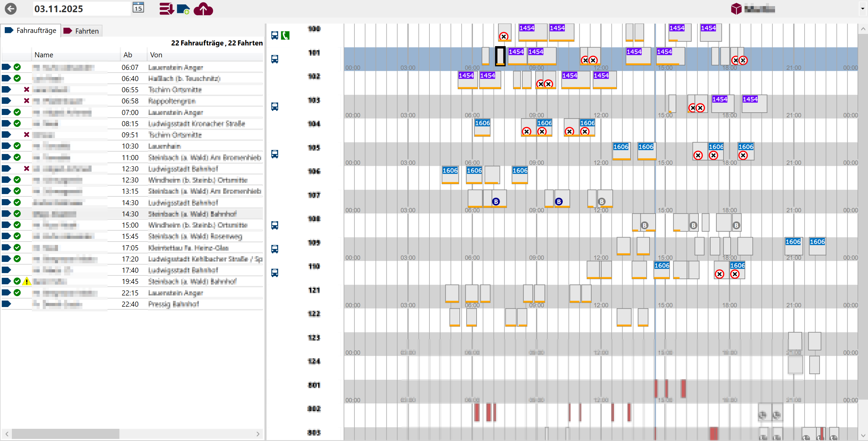Sort list by the Ab column header

point(128,55)
